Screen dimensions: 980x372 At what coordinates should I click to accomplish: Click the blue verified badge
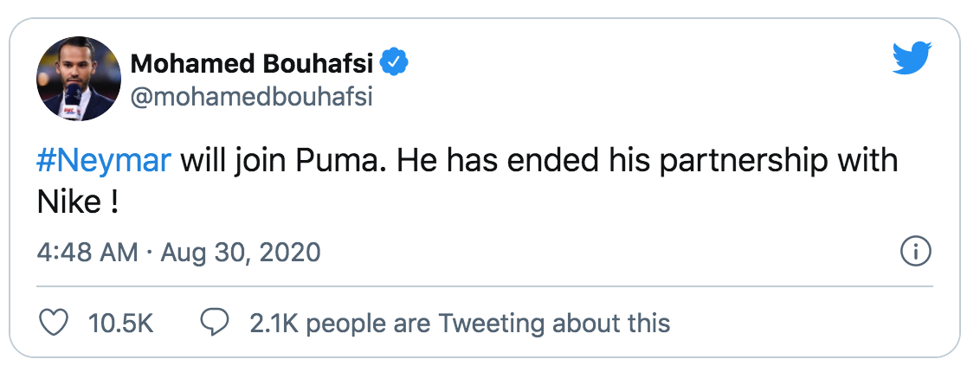pos(397,62)
